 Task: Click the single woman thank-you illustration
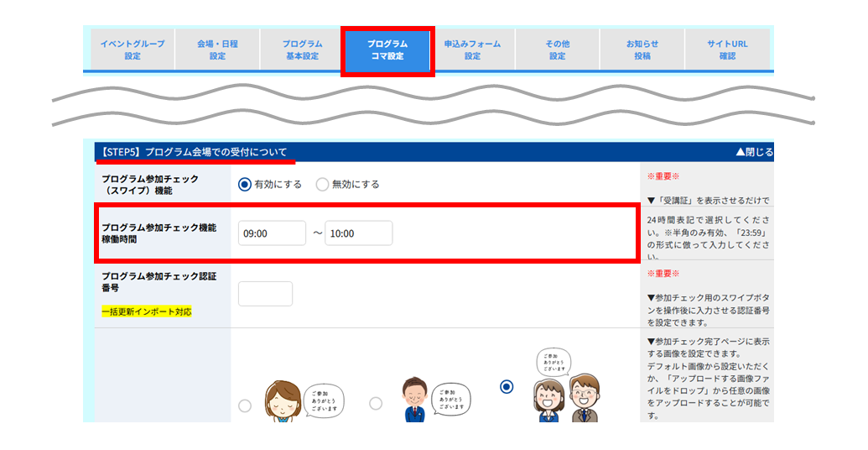(x=304, y=400)
